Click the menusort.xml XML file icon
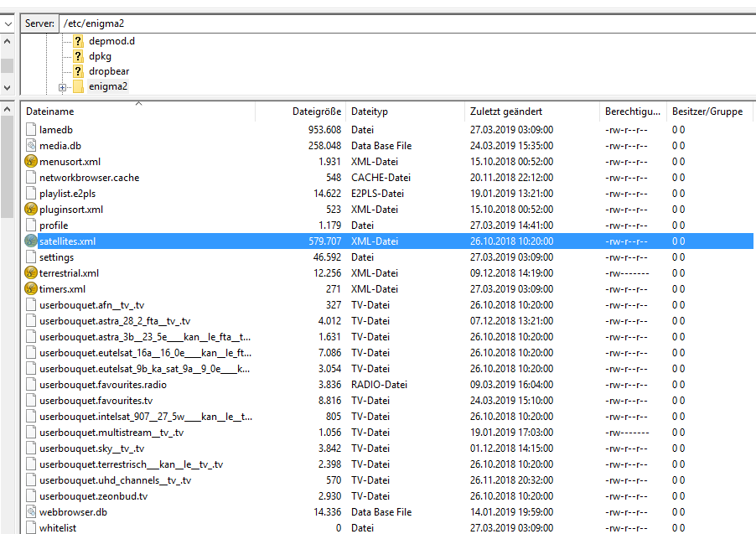Viewport: 756px width, 534px height. pos(31,161)
